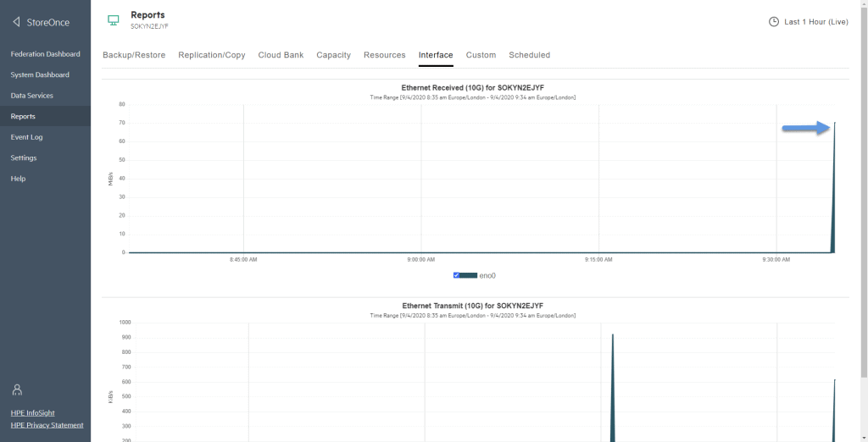Click the Transmit chart Time Range subtitle
This screenshot has width=868, height=442.
pyautogui.click(x=473, y=315)
